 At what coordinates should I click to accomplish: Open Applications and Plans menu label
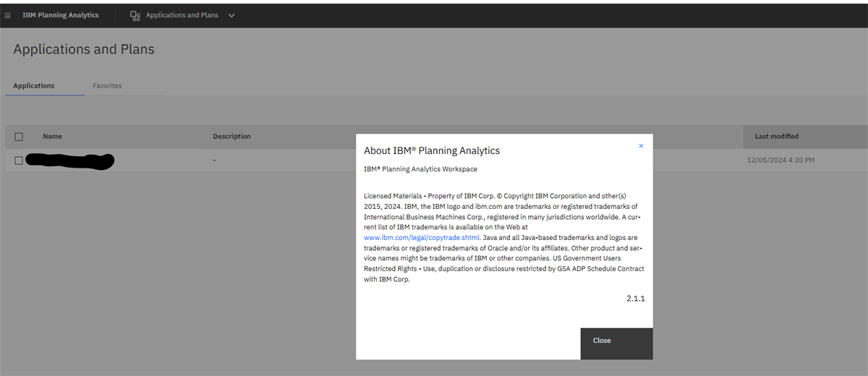[x=182, y=15]
